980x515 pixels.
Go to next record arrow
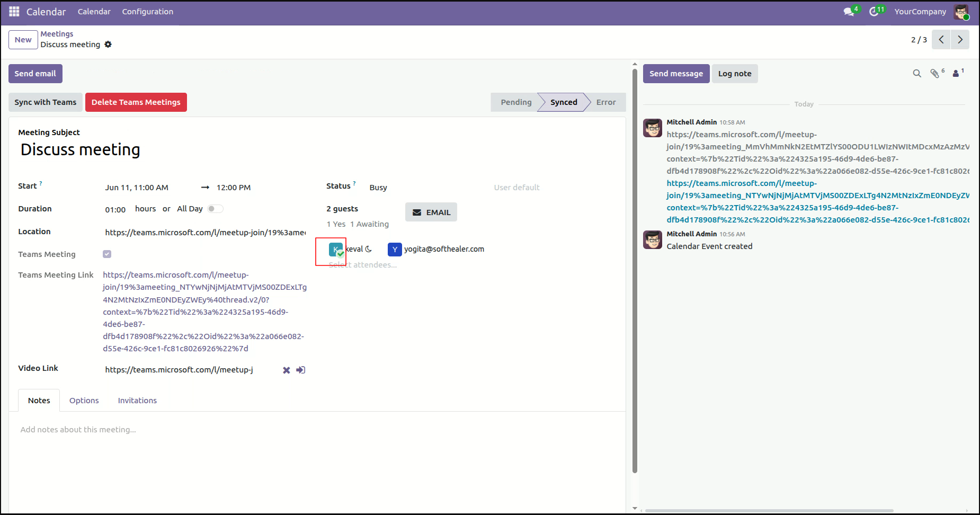click(x=960, y=40)
